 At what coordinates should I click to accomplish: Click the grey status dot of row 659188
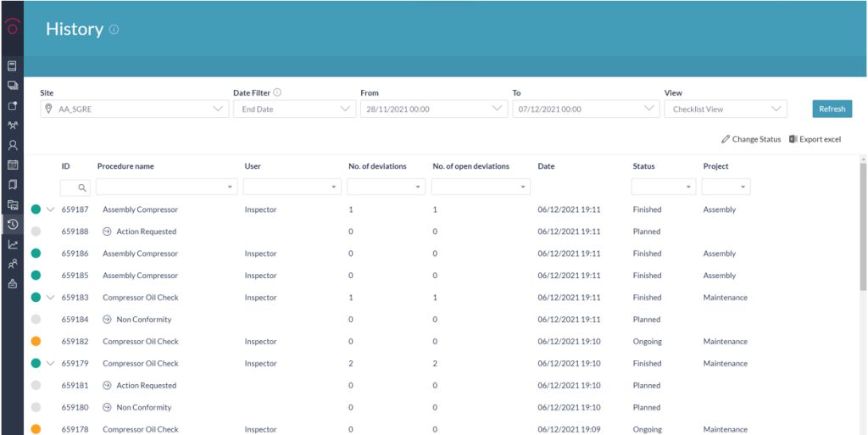(x=36, y=231)
